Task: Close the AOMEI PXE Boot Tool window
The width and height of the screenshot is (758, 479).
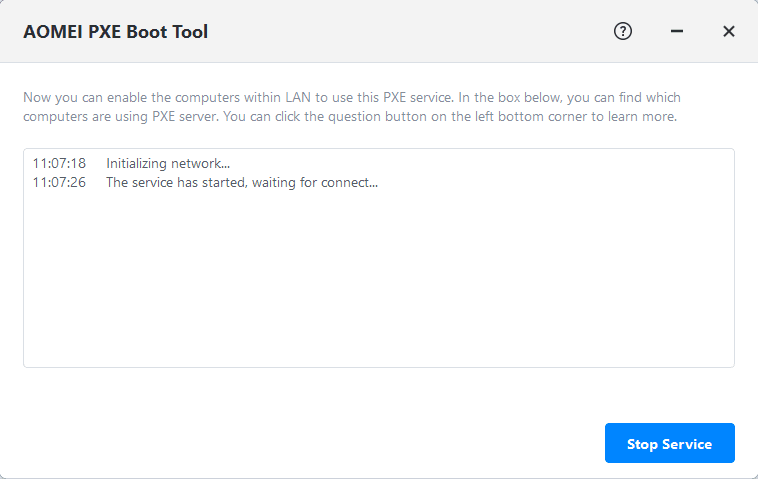Action: (729, 31)
